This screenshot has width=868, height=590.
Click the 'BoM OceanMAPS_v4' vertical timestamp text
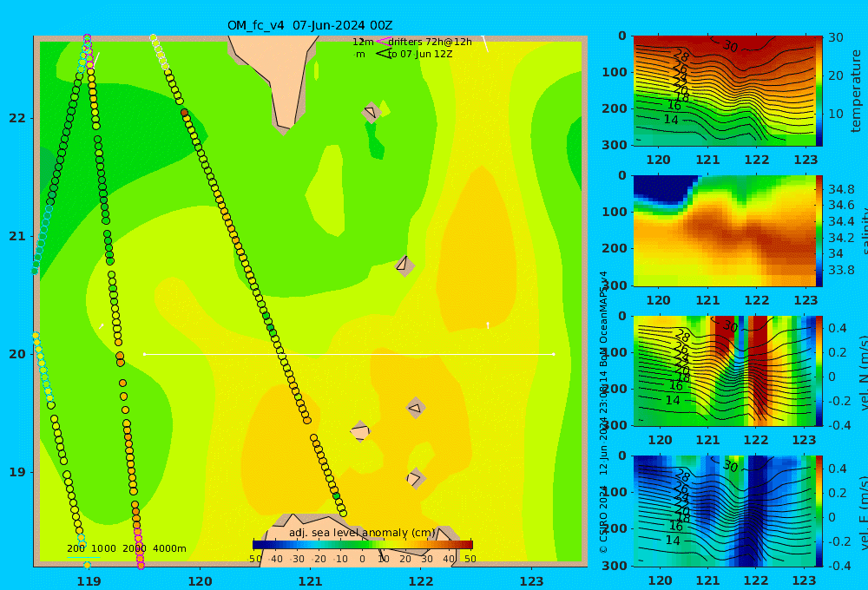click(x=603, y=318)
